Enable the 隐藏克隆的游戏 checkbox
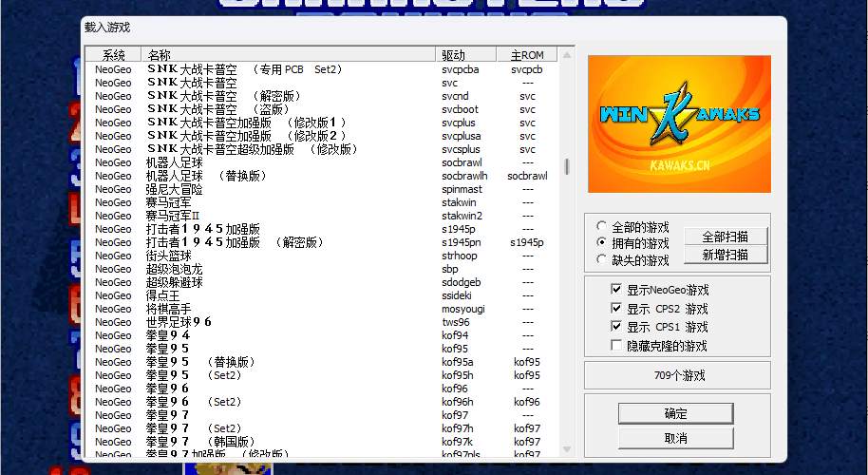 point(617,346)
